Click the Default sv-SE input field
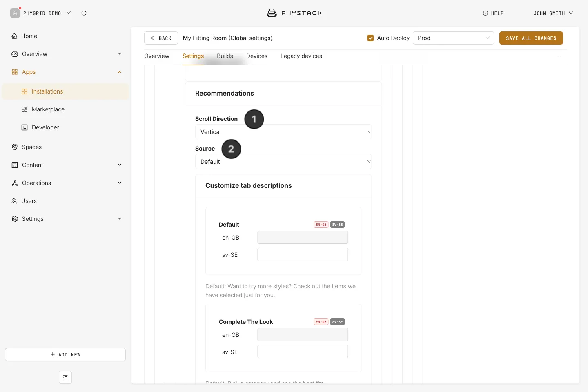 click(303, 254)
